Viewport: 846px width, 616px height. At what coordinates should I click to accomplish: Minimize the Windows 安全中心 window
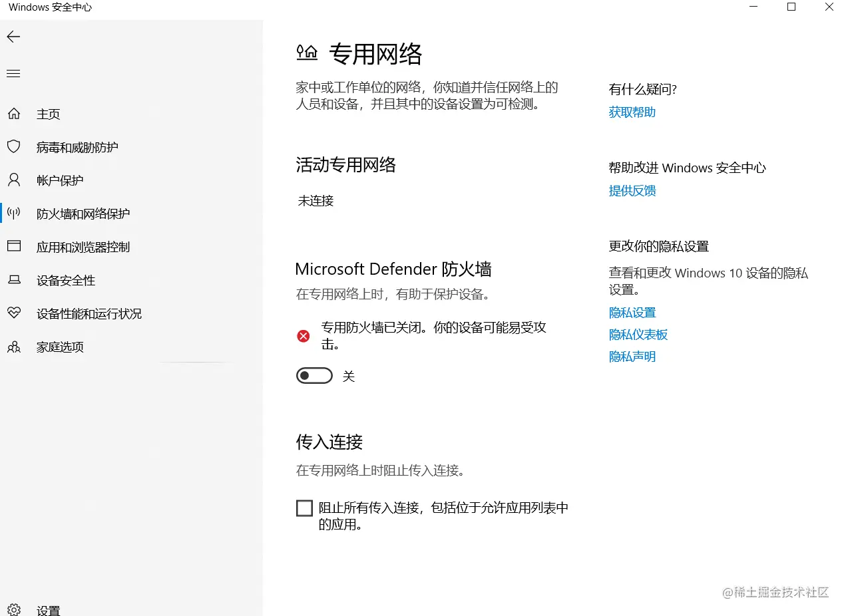click(x=753, y=7)
